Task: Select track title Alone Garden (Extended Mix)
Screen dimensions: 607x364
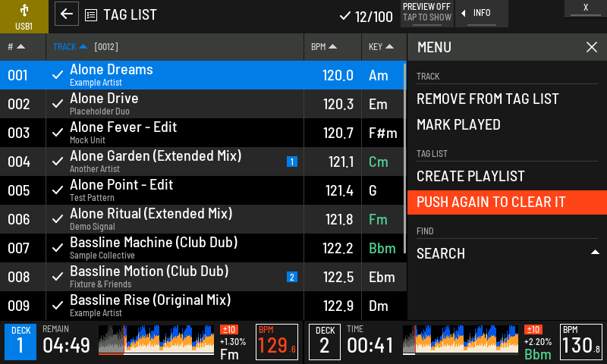Action: 156,156
